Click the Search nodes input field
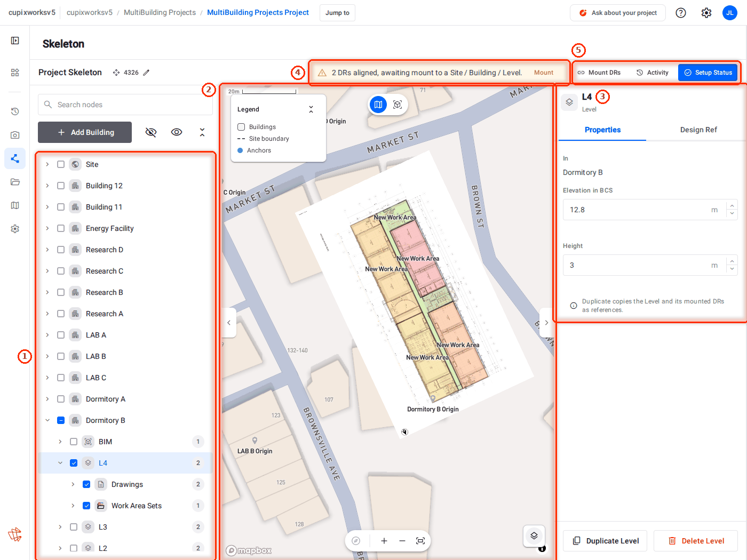 tap(125, 105)
